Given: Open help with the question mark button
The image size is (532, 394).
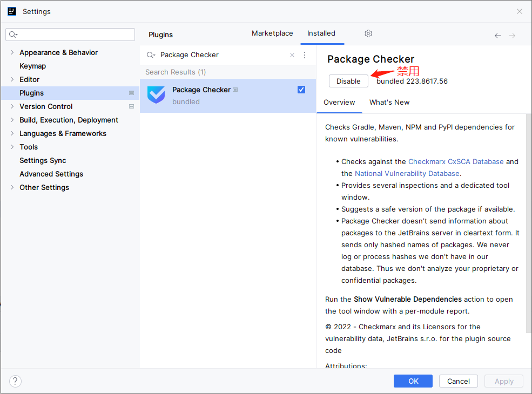Looking at the screenshot, I should pyautogui.click(x=15, y=381).
